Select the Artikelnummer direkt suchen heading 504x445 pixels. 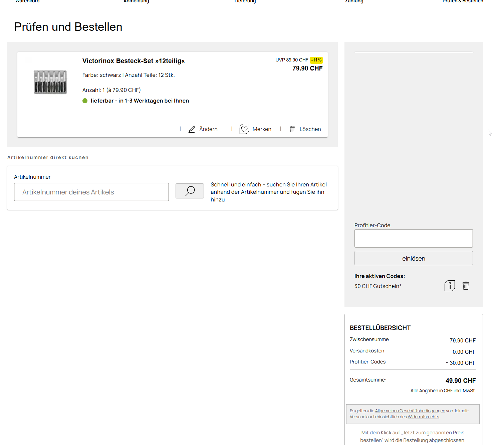pyautogui.click(x=48, y=157)
